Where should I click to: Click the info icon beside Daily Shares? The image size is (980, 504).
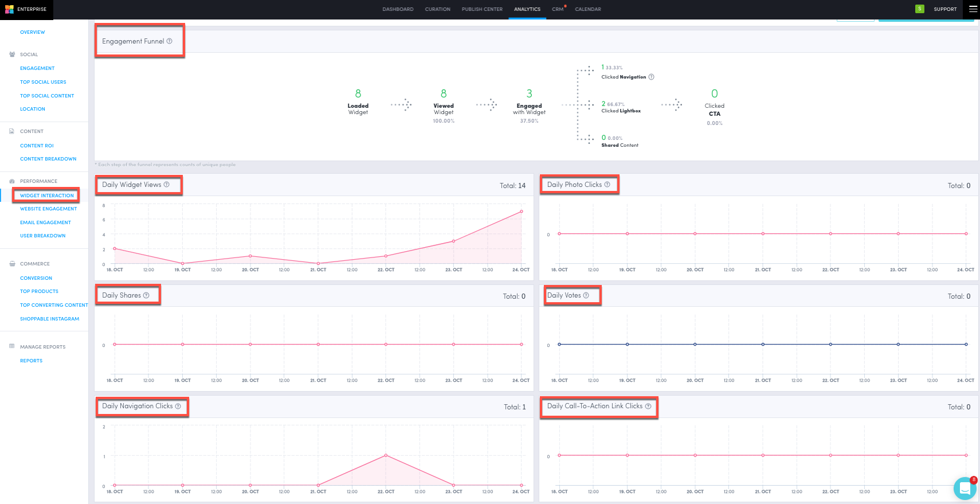click(x=146, y=295)
